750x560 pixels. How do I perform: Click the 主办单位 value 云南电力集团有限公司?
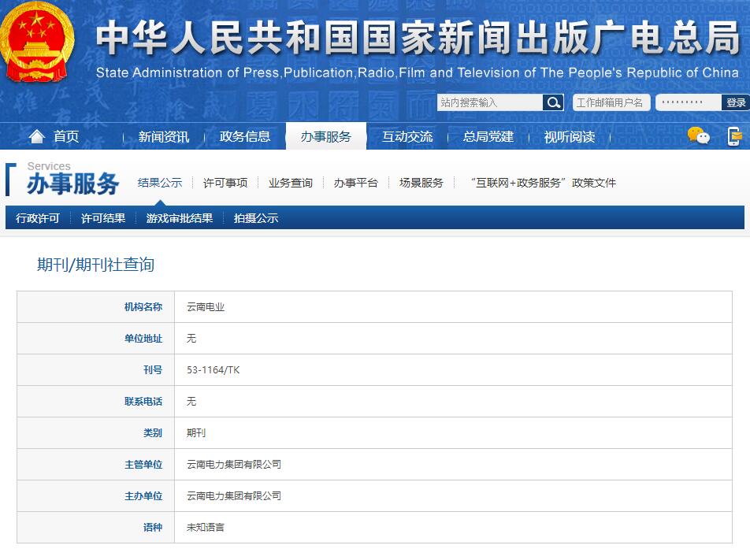point(234,496)
